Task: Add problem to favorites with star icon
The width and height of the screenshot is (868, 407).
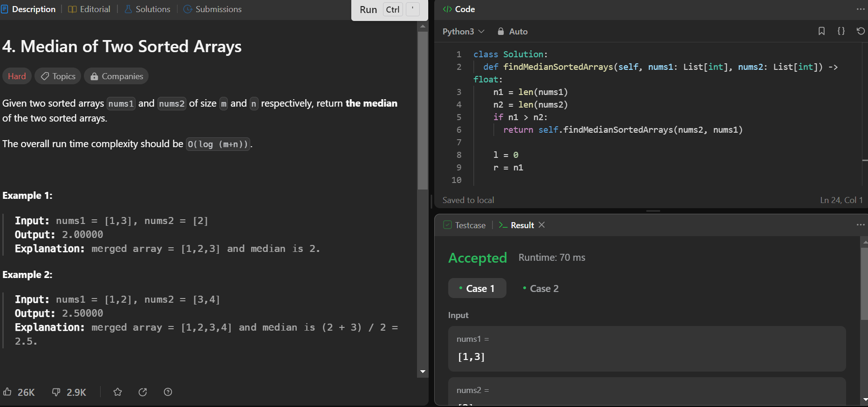Action: (x=117, y=392)
